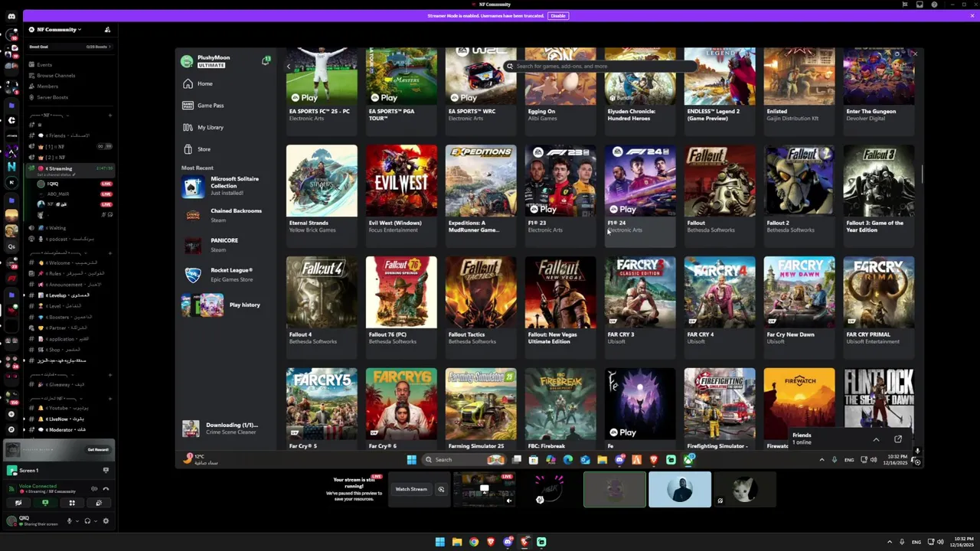980x551 pixels.
Task: Open Server Boosts in Discord
Action: [52, 97]
